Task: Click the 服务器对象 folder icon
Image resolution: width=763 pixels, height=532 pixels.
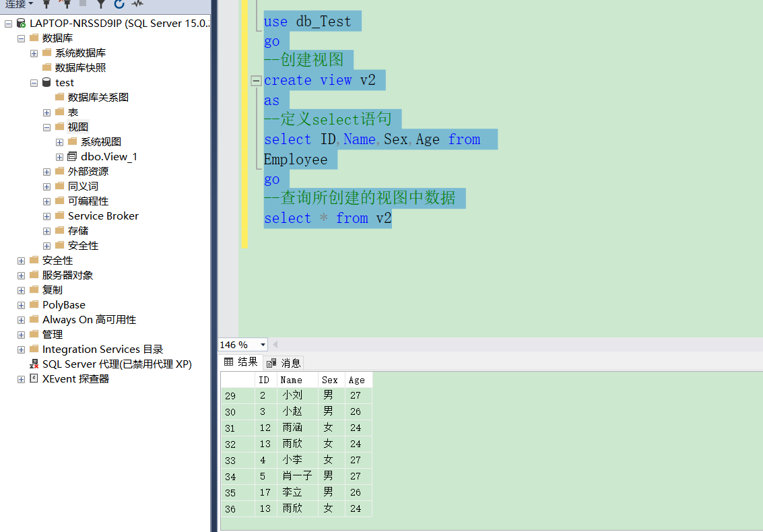Action: tap(34, 275)
